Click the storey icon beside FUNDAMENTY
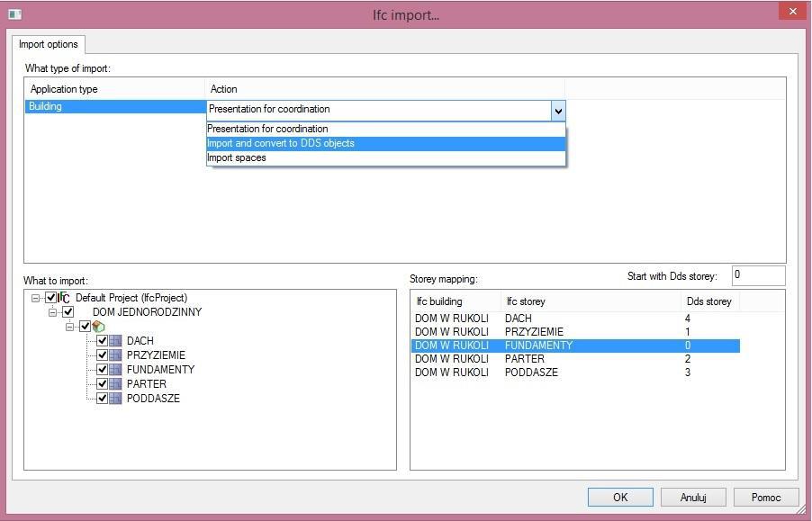The height and width of the screenshot is (521, 812). (x=115, y=370)
